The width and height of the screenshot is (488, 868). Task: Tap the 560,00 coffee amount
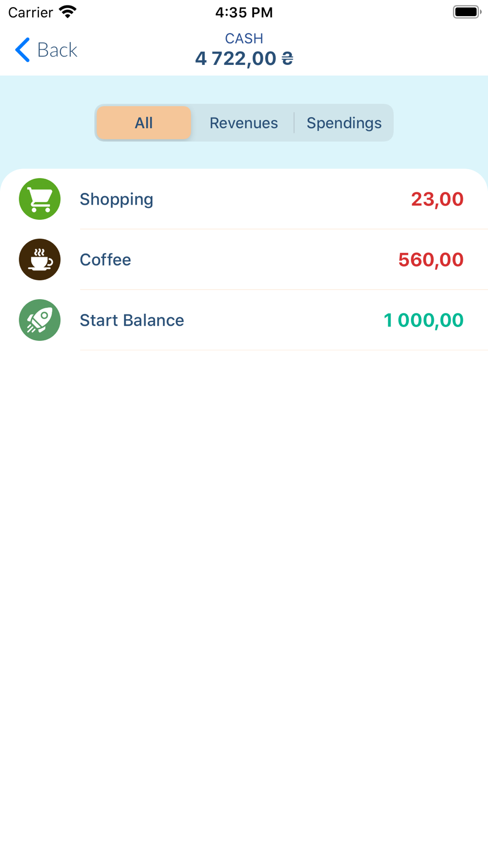(x=430, y=260)
